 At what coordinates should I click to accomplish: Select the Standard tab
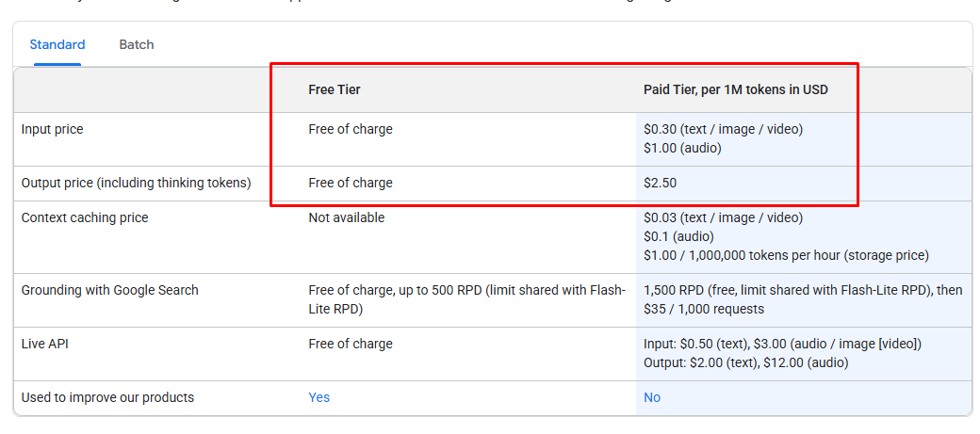(57, 44)
